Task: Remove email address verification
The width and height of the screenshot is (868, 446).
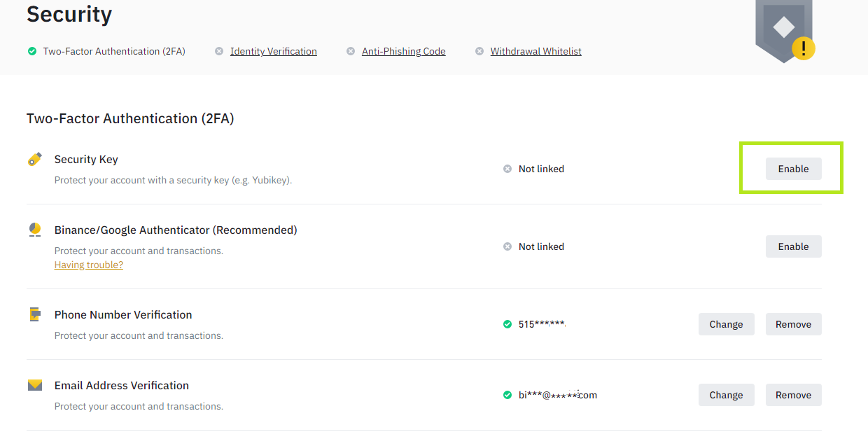Action: tap(793, 395)
